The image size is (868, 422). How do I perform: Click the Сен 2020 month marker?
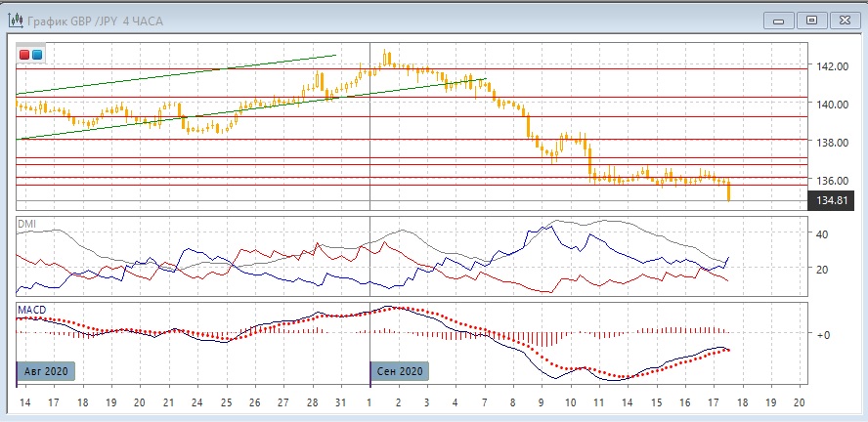click(x=398, y=371)
